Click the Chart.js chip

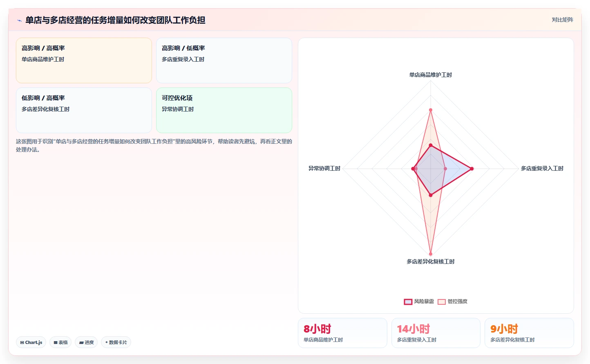click(31, 342)
